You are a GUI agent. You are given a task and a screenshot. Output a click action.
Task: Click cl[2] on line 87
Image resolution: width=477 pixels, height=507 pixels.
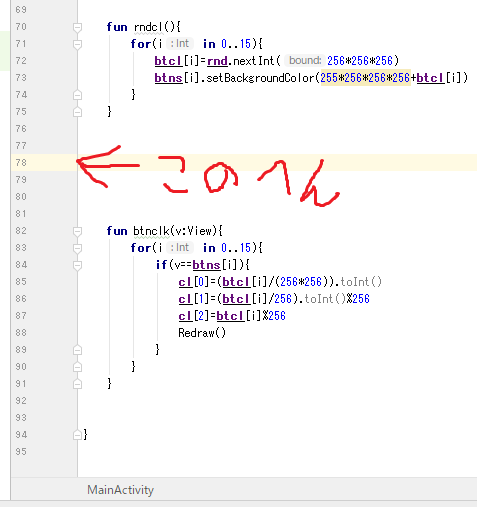[193, 316]
